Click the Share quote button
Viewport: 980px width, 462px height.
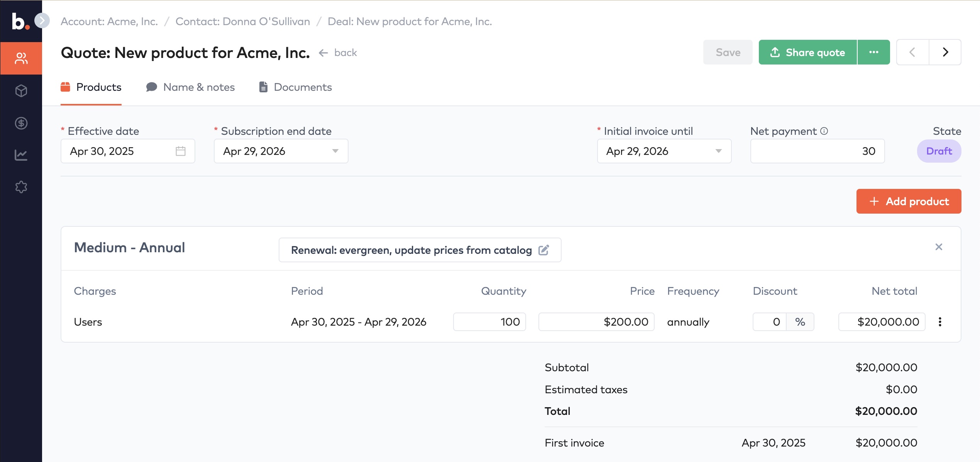point(807,52)
